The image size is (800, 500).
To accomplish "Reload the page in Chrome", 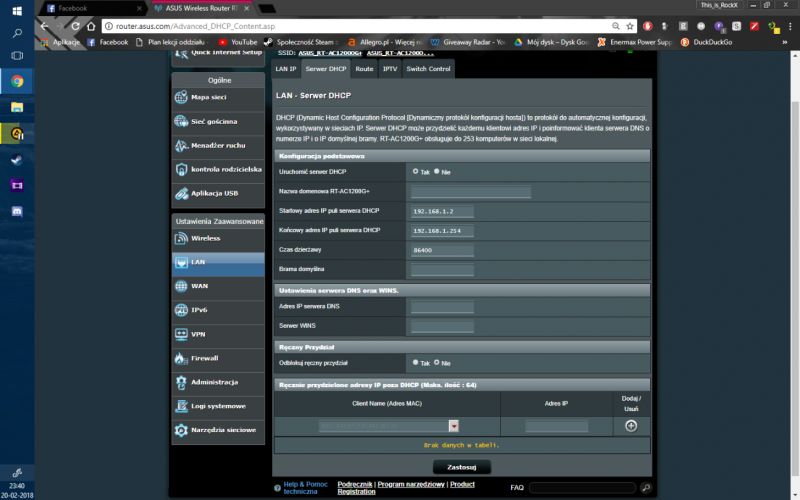I will coord(76,26).
